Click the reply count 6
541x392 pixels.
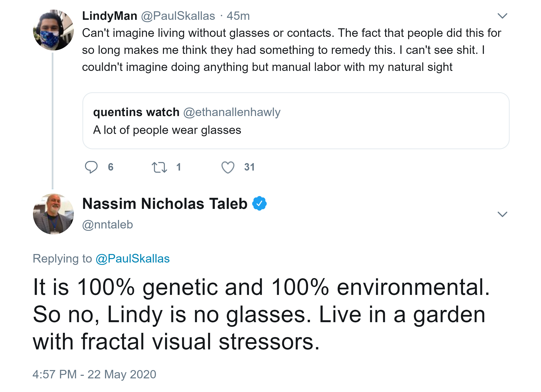tap(111, 167)
